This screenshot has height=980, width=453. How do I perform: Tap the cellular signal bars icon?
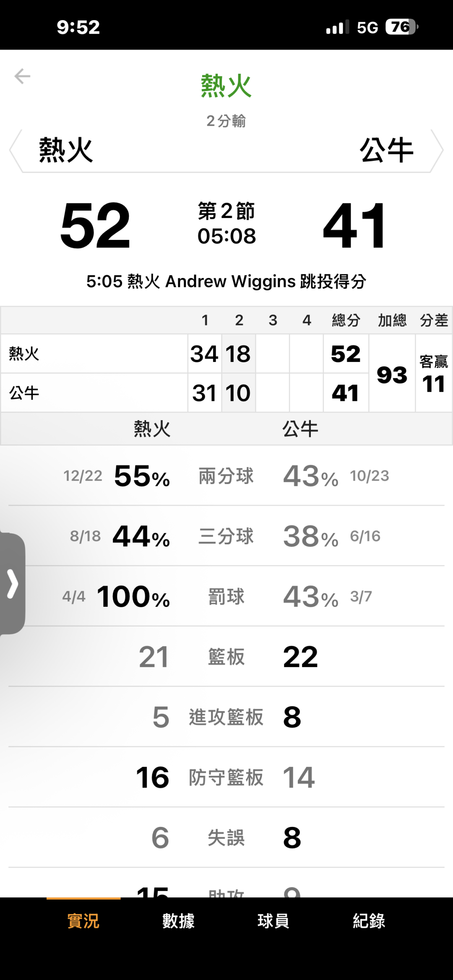pos(337,28)
